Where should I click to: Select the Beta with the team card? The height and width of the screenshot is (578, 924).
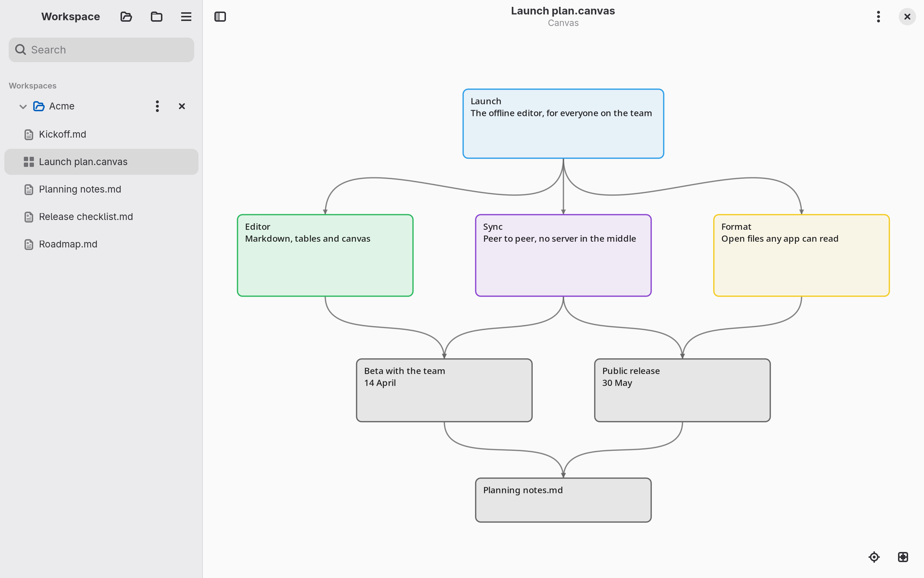[444, 390]
